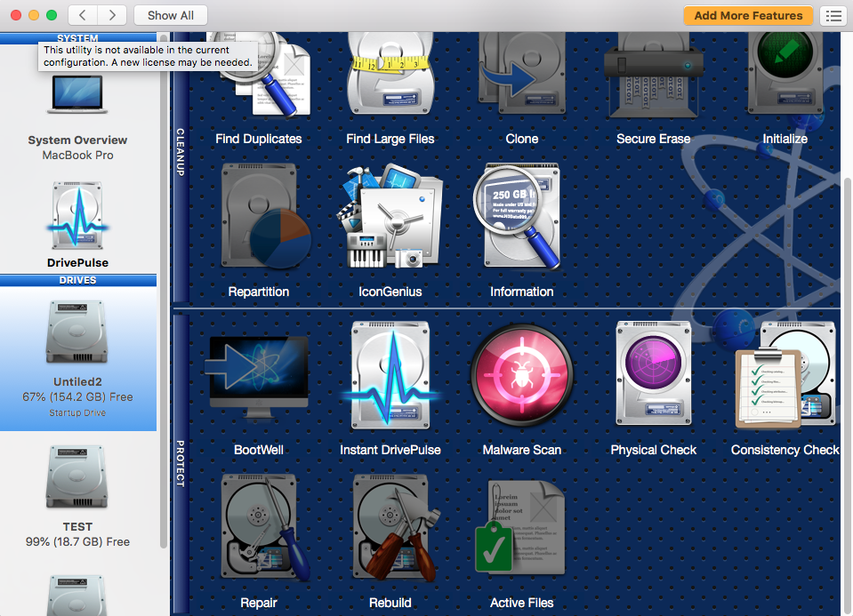The height and width of the screenshot is (616, 853).
Task: Select the Untiled2 startup drive
Action: coord(77,359)
